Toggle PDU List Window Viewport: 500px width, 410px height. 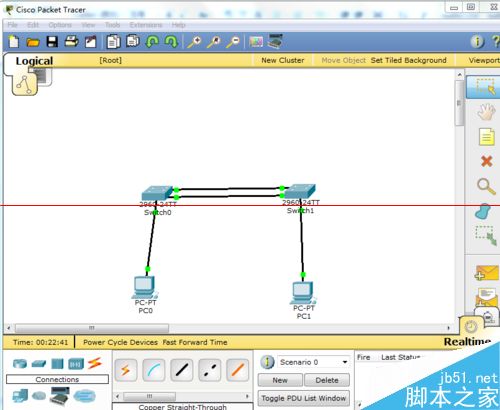pyautogui.click(x=304, y=398)
